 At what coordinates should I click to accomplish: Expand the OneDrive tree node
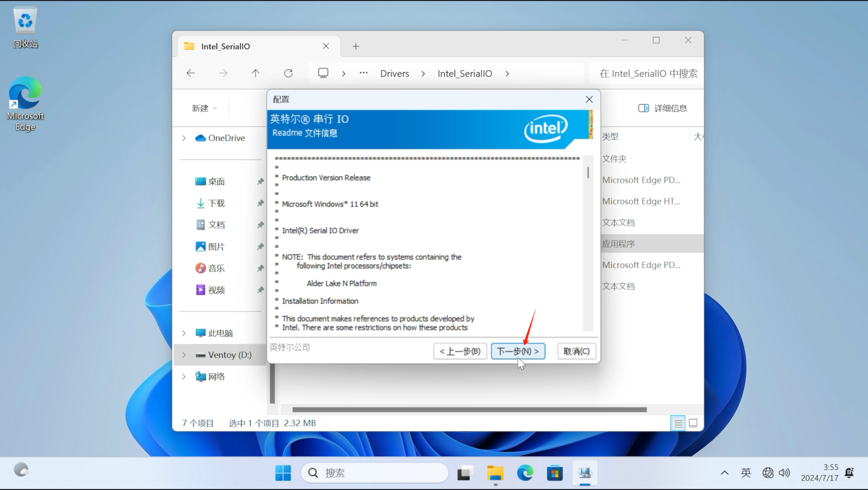coord(184,138)
